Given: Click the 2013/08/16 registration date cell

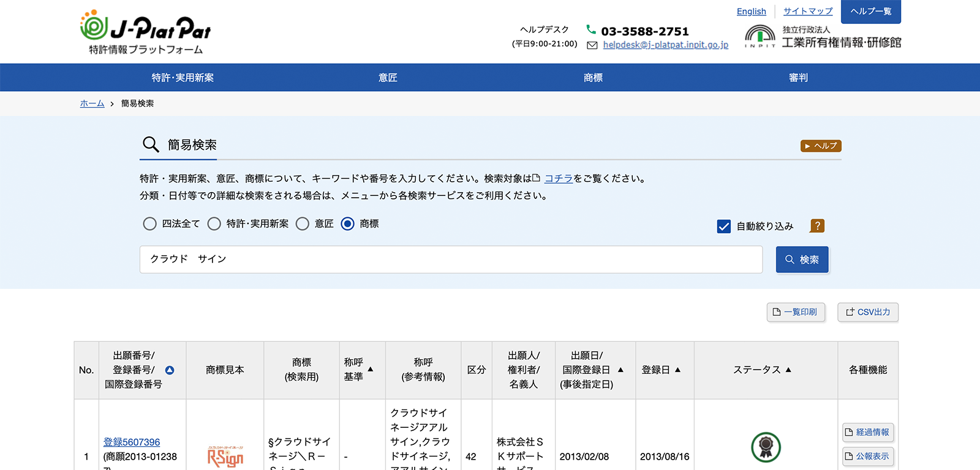Looking at the screenshot, I should [x=665, y=457].
